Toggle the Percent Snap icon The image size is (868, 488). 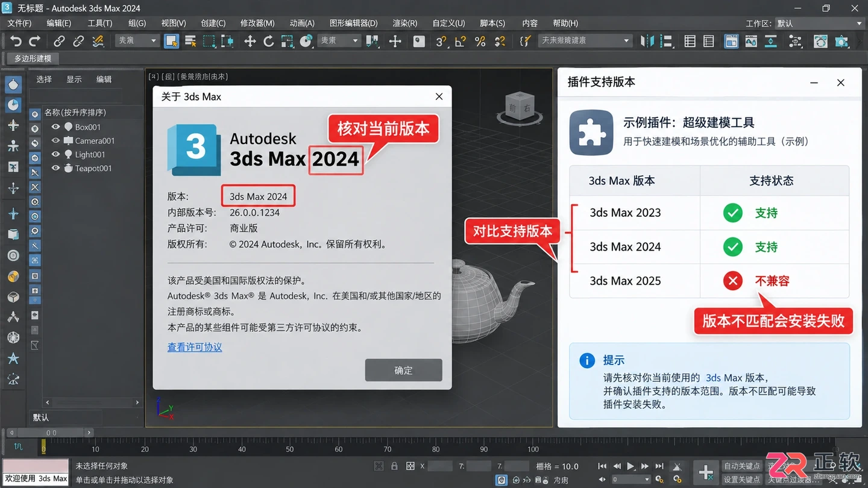point(480,41)
